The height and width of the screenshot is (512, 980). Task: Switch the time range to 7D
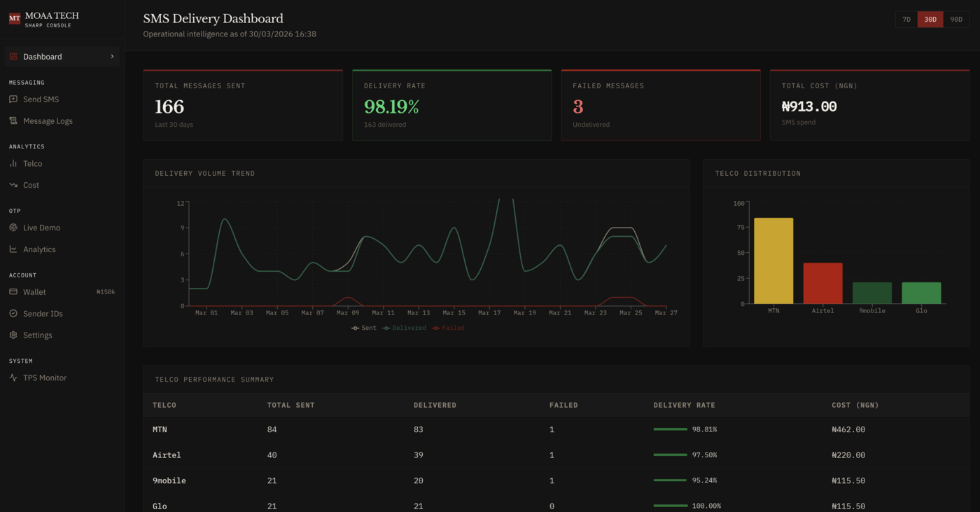[x=906, y=20]
